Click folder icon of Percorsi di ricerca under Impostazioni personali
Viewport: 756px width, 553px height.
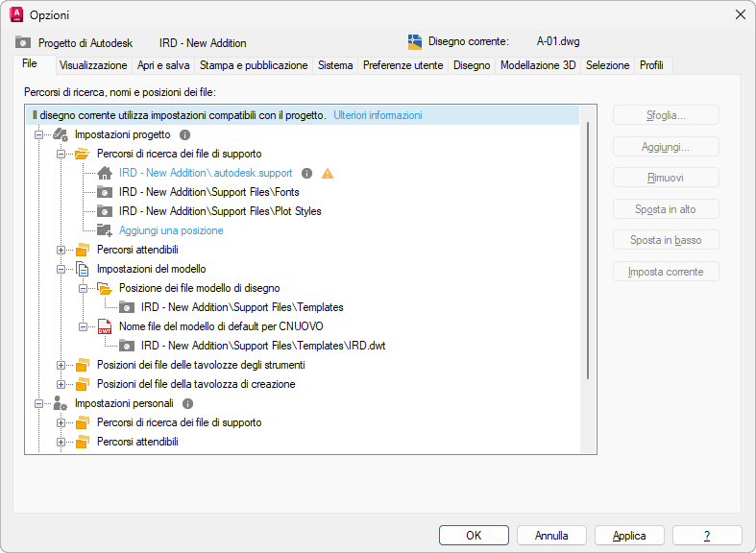pos(83,422)
